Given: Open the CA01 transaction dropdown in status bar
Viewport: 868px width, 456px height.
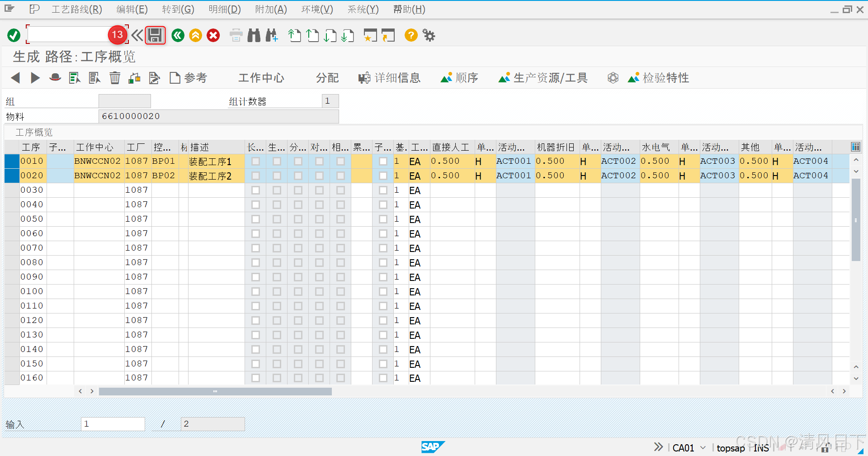Looking at the screenshot, I should coord(702,447).
